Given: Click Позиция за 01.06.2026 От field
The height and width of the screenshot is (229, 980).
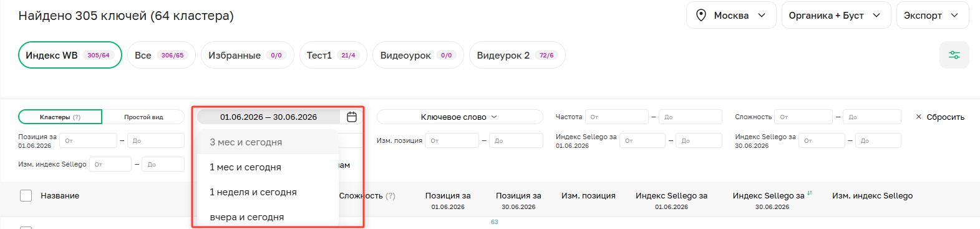Looking at the screenshot, I should (x=89, y=140).
